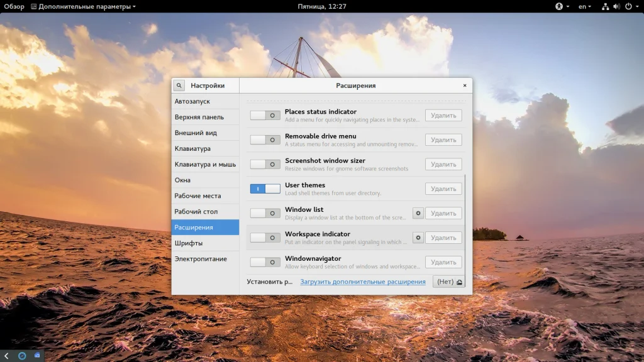Click the blue clock icon in bottom panel
Image resolution: width=644 pixels, height=362 pixels.
[x=22, y=356]
